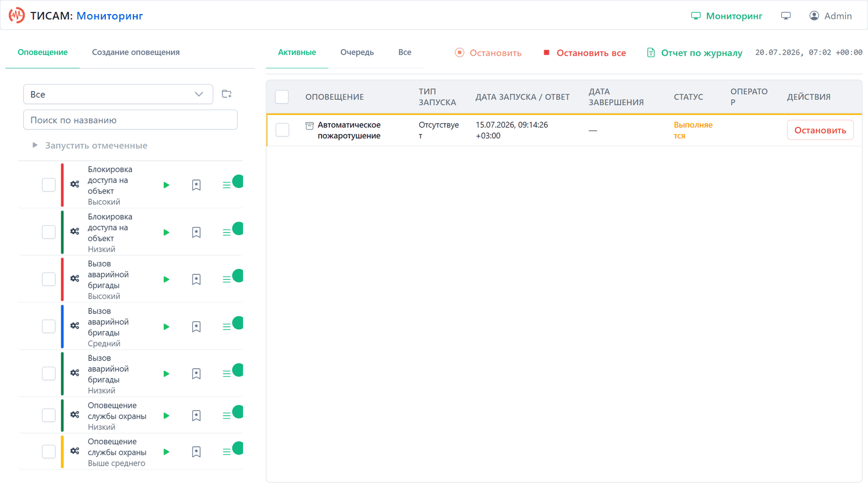Image resolution: width=868 pixels, height=488 pixels.
Task: Tick the select-all checkbox in table header
Action: [282, 97]
